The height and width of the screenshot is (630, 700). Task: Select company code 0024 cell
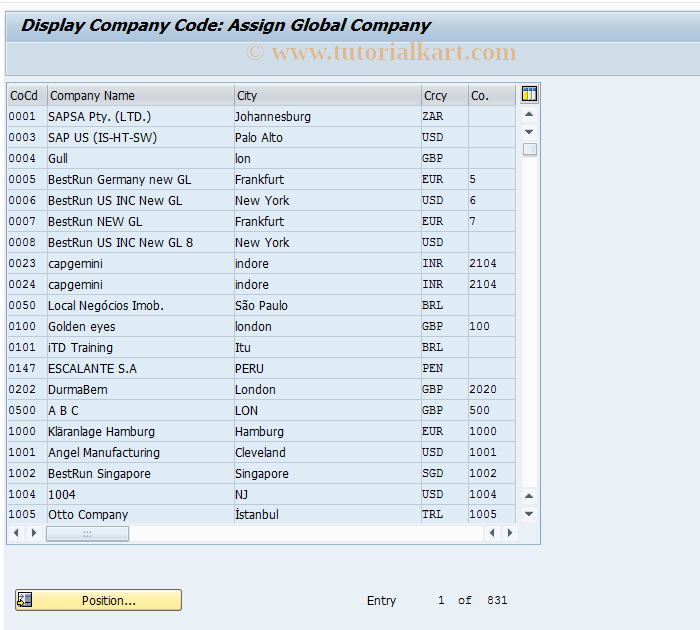click(x=27, y=284)
